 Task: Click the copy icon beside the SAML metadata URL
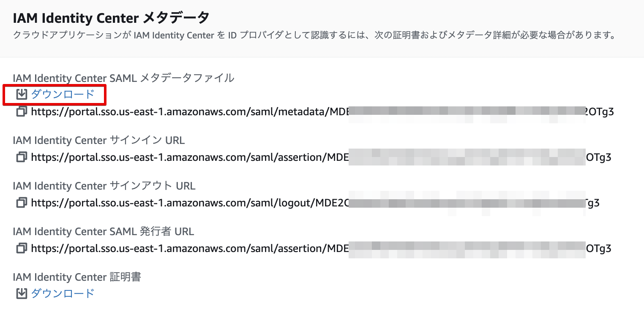pyautogui.click(x=22, y=111)
